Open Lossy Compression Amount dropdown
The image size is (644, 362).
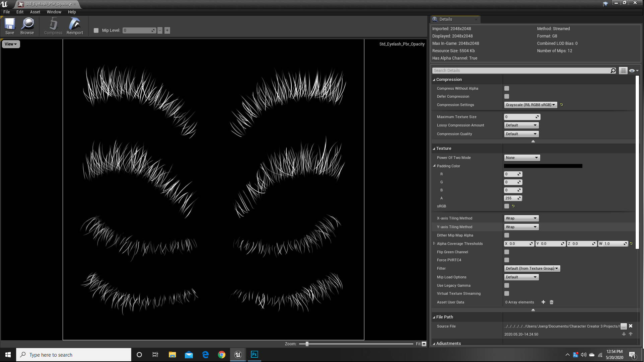click(x=521, y=125)
